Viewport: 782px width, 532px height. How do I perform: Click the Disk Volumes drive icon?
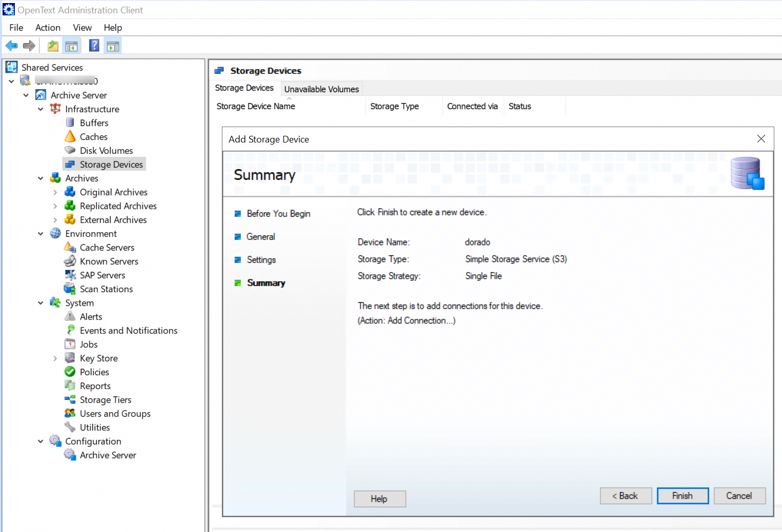pos(70,150)
